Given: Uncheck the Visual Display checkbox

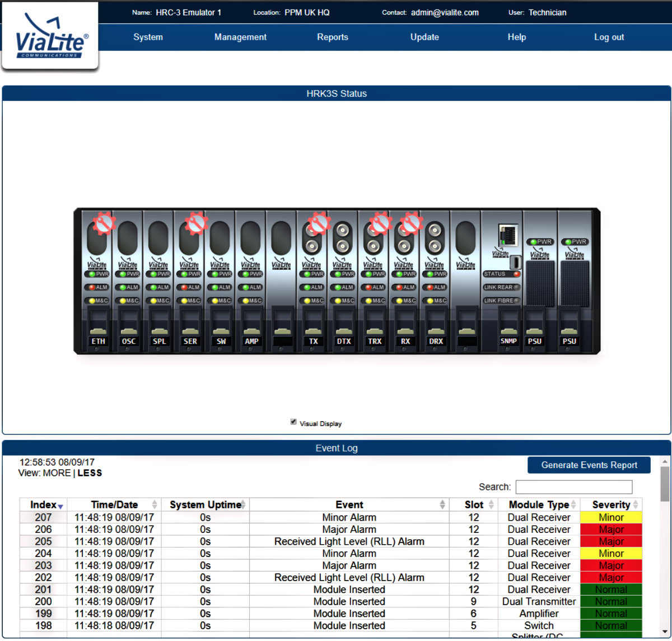Looking at the screenshot, I should [x=293, y=422].
